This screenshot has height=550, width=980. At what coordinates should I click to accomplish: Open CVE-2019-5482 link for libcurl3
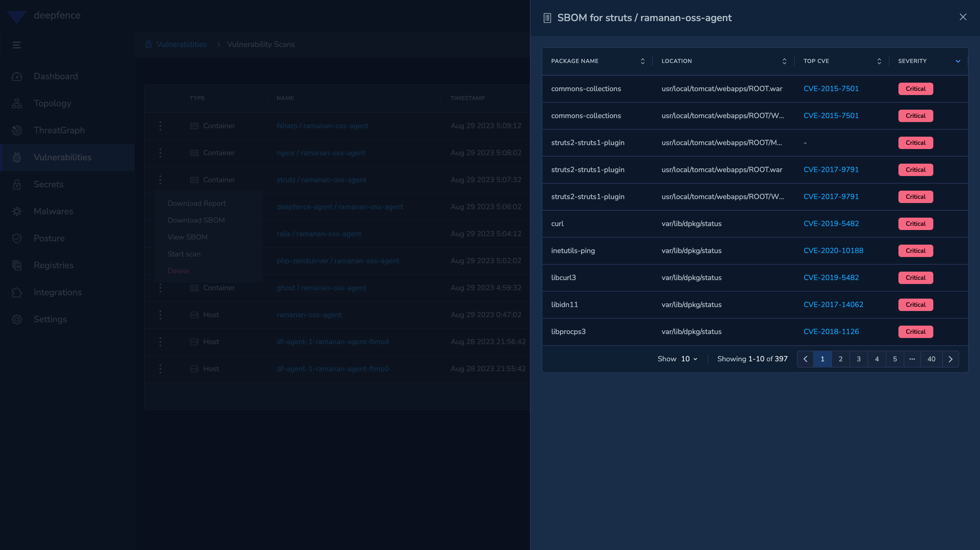(x=831, y=277)
